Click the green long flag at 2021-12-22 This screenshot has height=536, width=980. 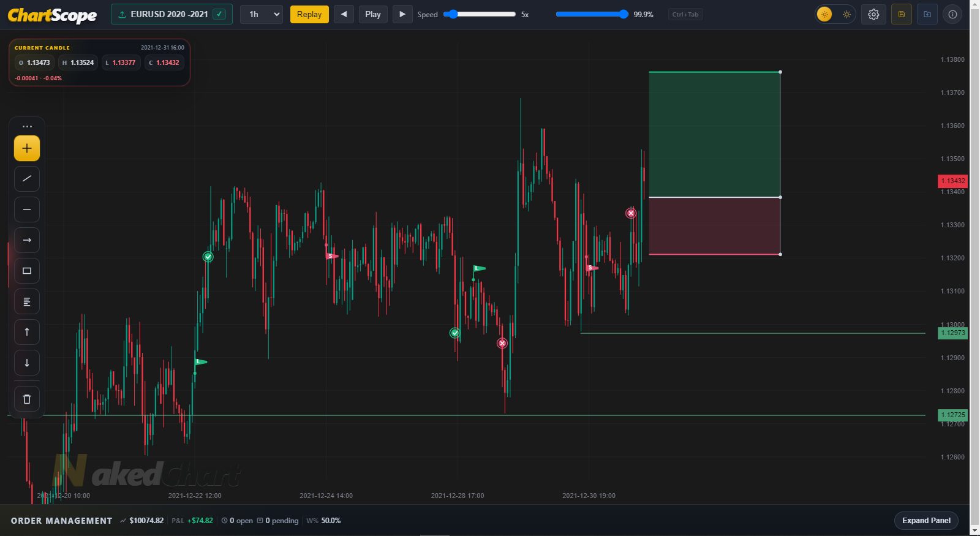[200, 362]
